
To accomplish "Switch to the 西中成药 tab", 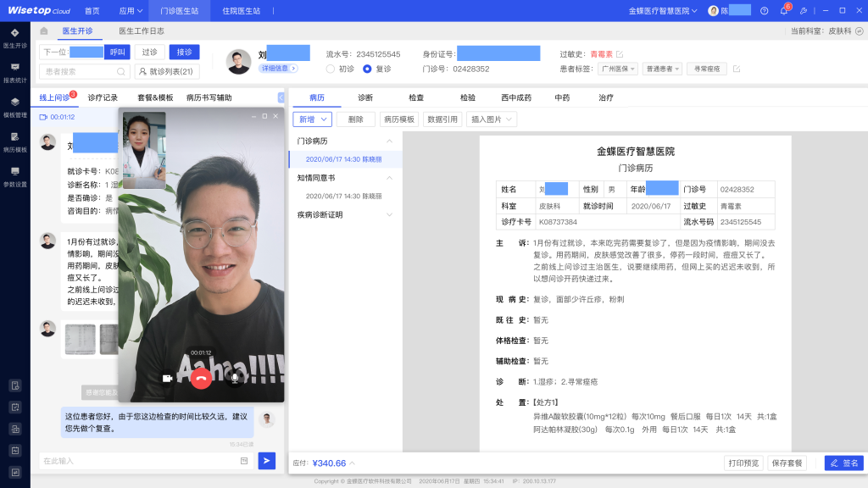I will 516,97.
